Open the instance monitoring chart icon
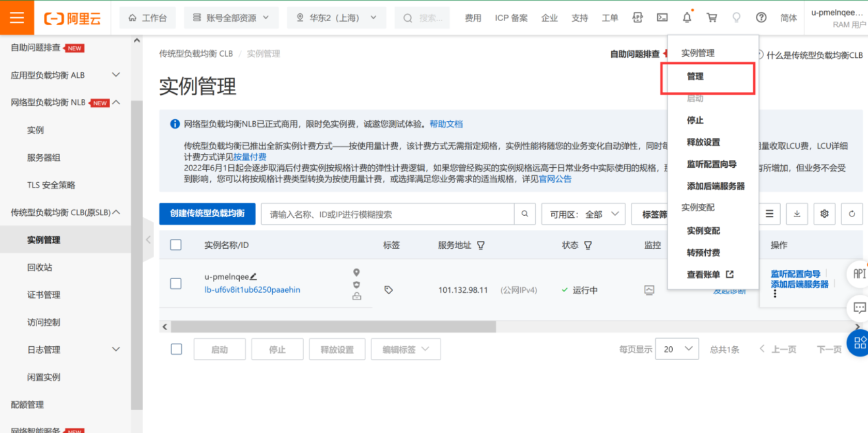The width and height of the screenshot is (868, 433). [649, 290]
